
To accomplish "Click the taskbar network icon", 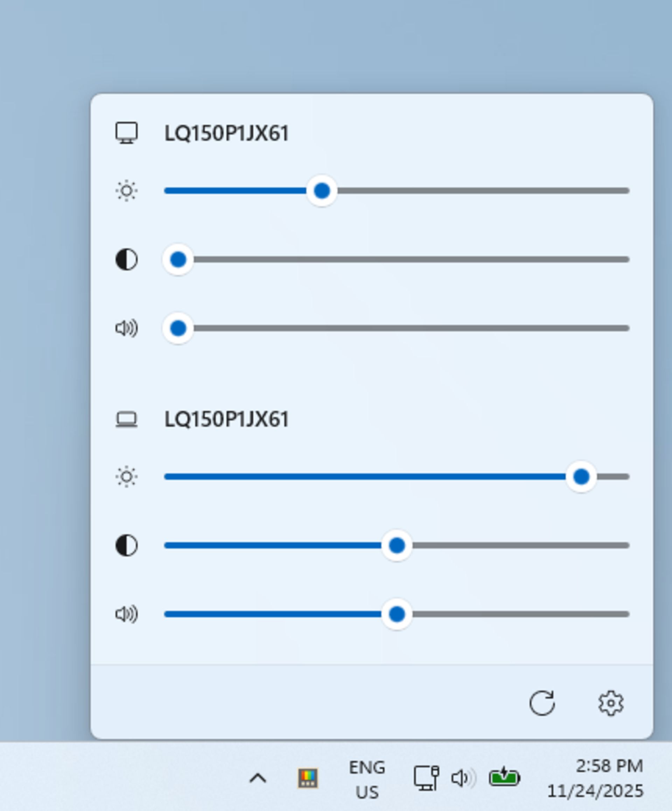I will click(x=426, y=778).
